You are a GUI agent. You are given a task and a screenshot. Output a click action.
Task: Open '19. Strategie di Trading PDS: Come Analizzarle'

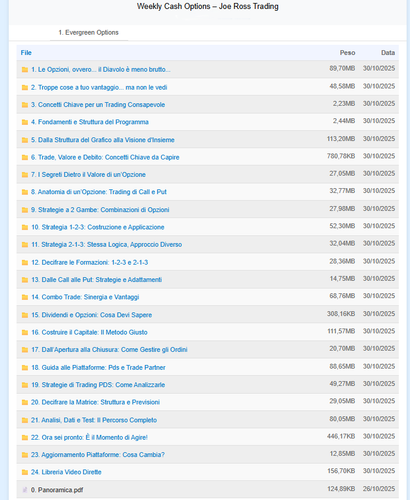[x=98, y=385]
